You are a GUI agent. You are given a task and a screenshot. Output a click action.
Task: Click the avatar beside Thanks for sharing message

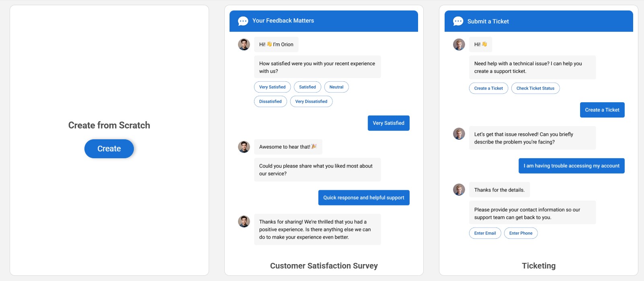click(244, 221)
